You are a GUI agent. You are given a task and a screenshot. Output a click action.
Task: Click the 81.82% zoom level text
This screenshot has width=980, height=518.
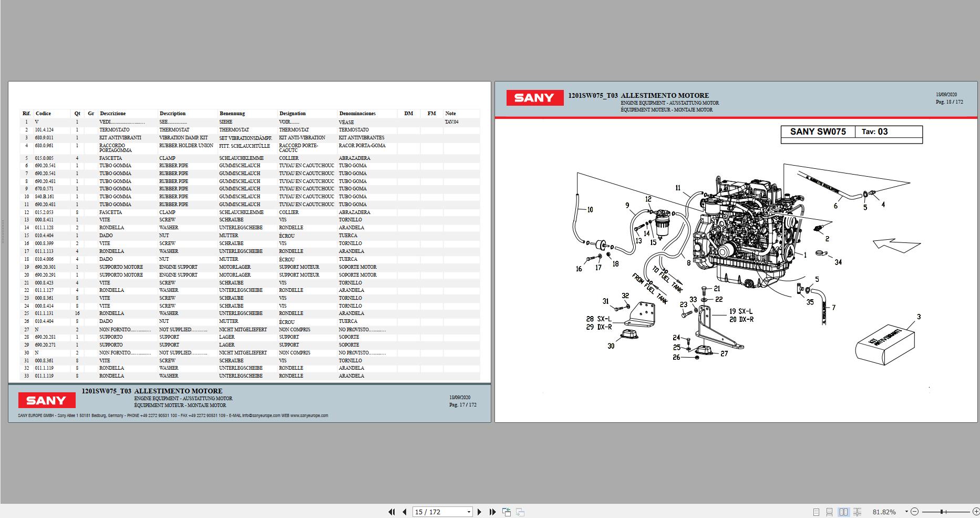pos(884,512)
